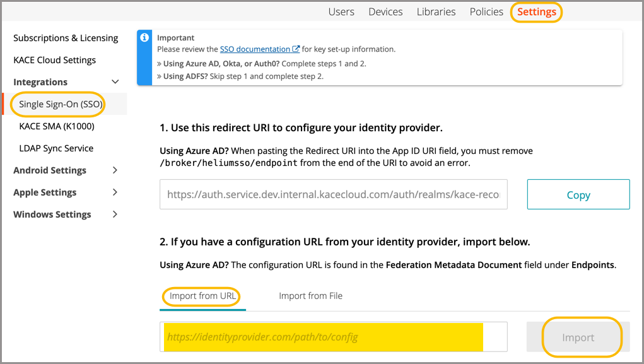Open KACE Cloud Settings
Image resolution: width=644 pixels, height=364 pixels.
pyautogui.click(x=54, y=60)
